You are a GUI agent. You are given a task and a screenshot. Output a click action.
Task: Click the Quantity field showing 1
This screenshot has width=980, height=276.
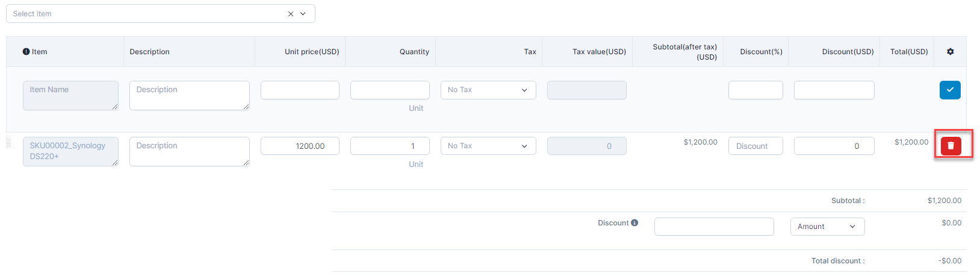click(389, 146)
